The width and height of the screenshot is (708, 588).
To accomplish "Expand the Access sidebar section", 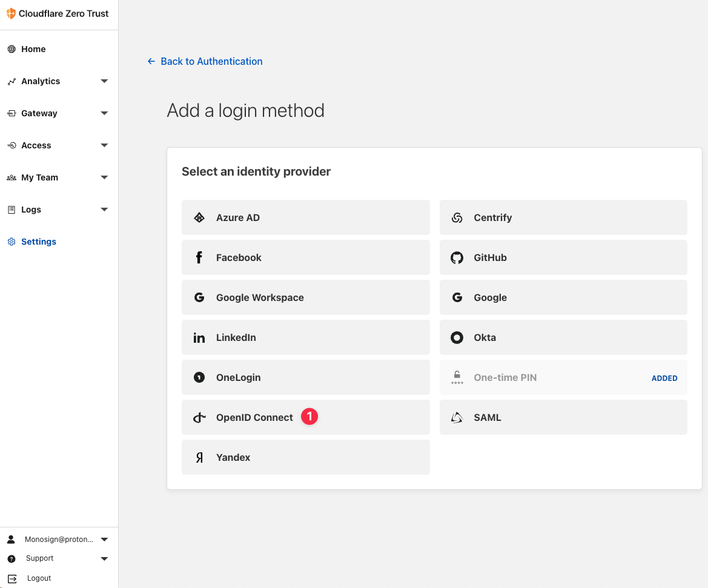I will tap(104, 145).
